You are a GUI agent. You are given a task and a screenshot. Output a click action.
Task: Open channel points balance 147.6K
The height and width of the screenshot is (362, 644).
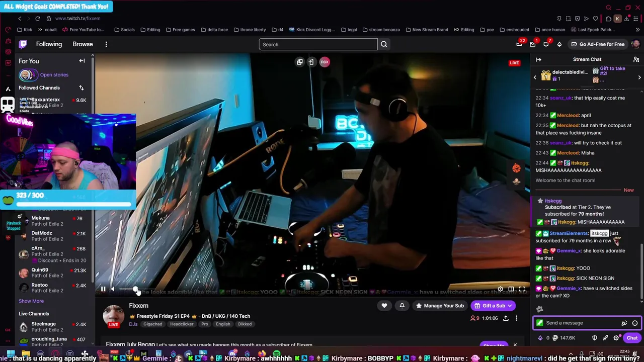tap(563, 338)
